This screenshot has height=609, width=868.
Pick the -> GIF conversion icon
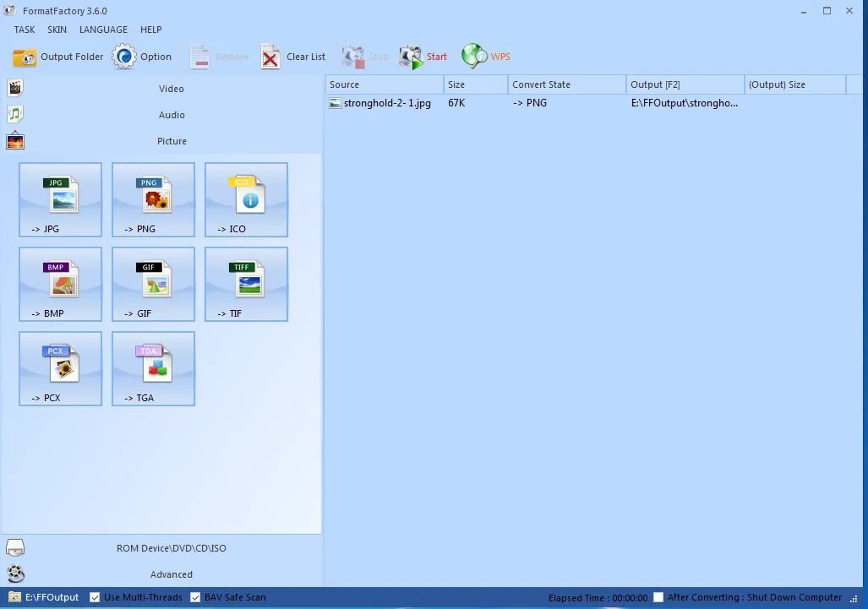[x=153, y=285]
